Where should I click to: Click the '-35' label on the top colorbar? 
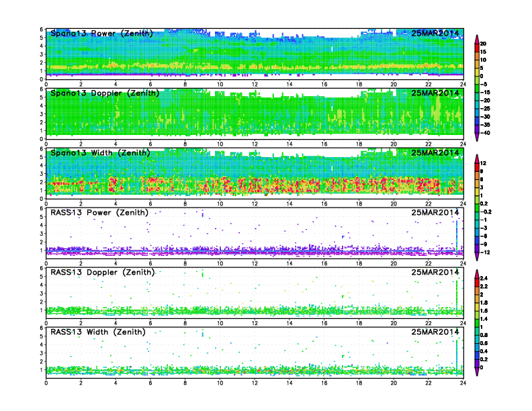pyautogui.click(x=484, y=125)
